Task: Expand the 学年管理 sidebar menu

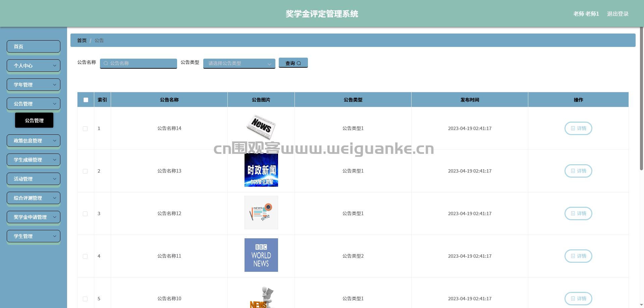Action: 34,85
